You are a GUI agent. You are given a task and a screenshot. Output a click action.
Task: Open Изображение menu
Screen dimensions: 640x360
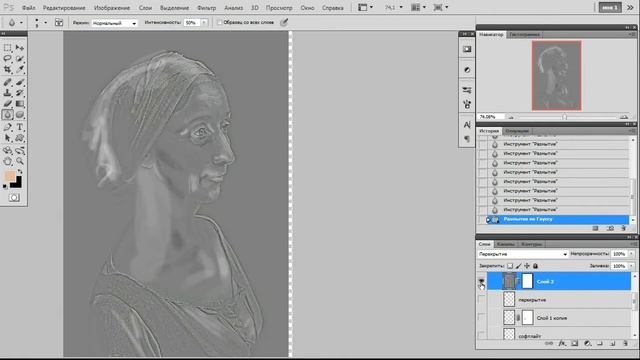(112, 8)
